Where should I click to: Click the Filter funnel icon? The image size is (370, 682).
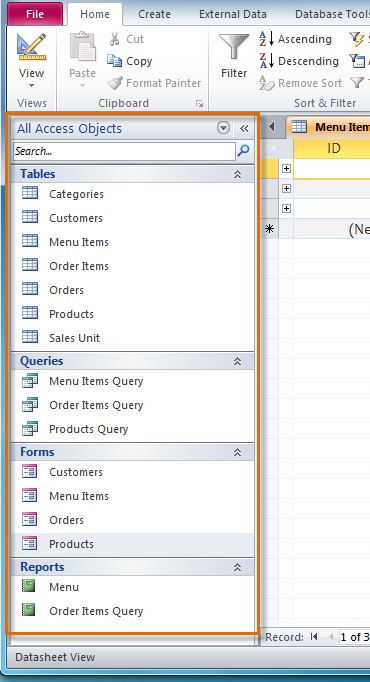point(234,47)
